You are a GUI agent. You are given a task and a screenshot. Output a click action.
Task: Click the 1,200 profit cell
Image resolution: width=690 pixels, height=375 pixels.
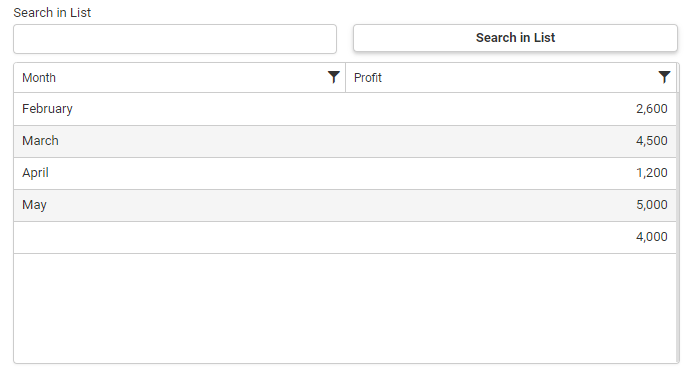(651, 173)
